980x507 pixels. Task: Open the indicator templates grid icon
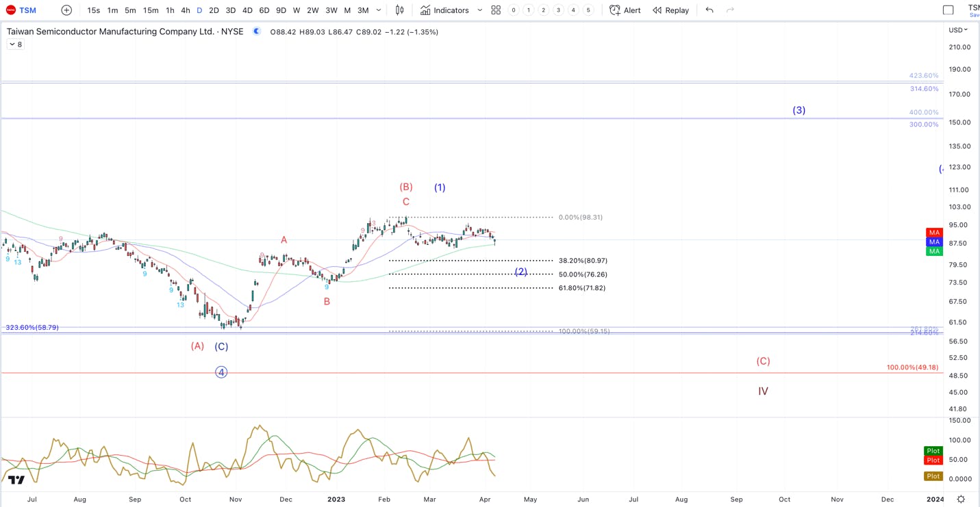[x=496, y=10]
